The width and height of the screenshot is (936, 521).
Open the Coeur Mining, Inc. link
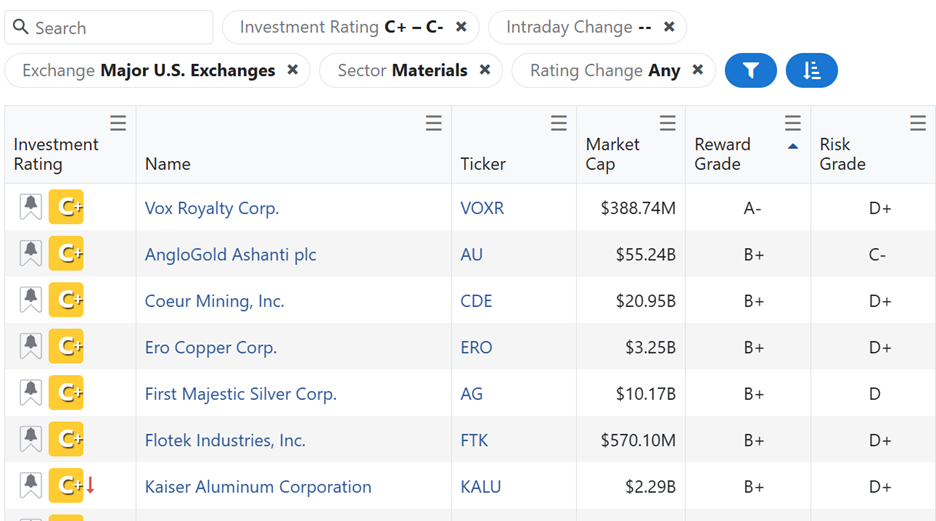(x=214, y=301)
